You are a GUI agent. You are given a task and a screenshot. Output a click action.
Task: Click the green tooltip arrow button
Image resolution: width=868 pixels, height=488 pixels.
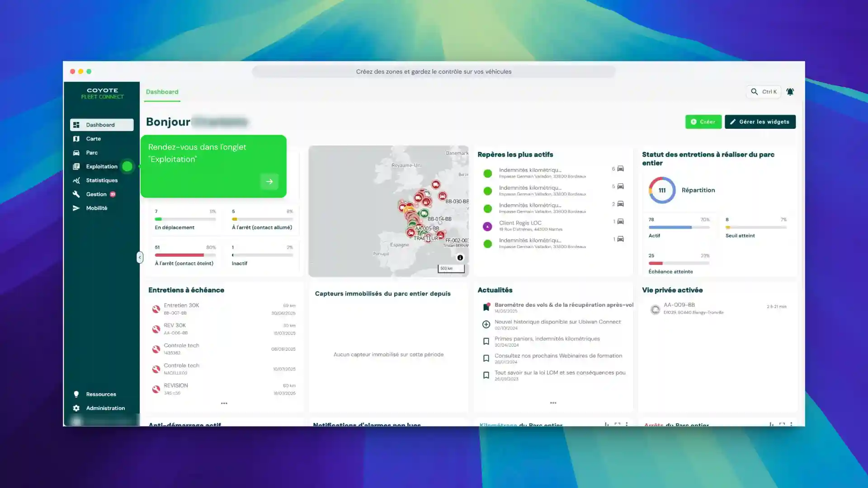click(x=269, y=182)
